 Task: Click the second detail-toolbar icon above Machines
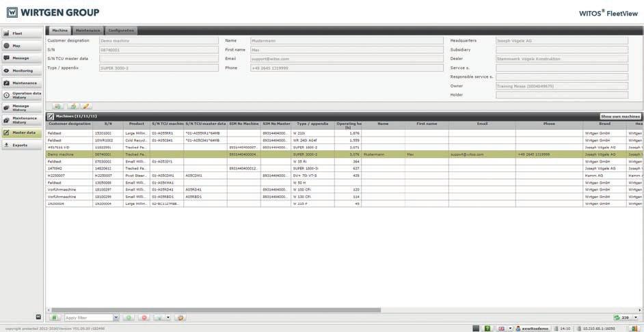[x=72, y=107]
